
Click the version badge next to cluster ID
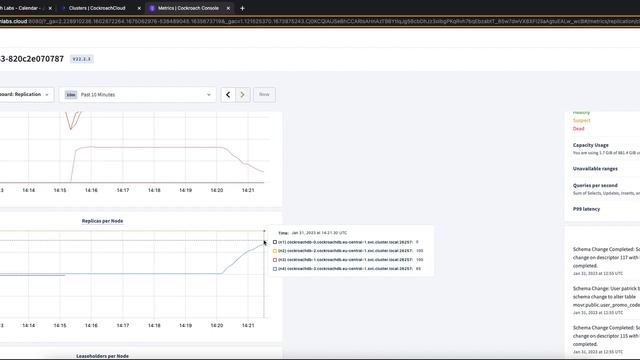(x=82, y=59)
